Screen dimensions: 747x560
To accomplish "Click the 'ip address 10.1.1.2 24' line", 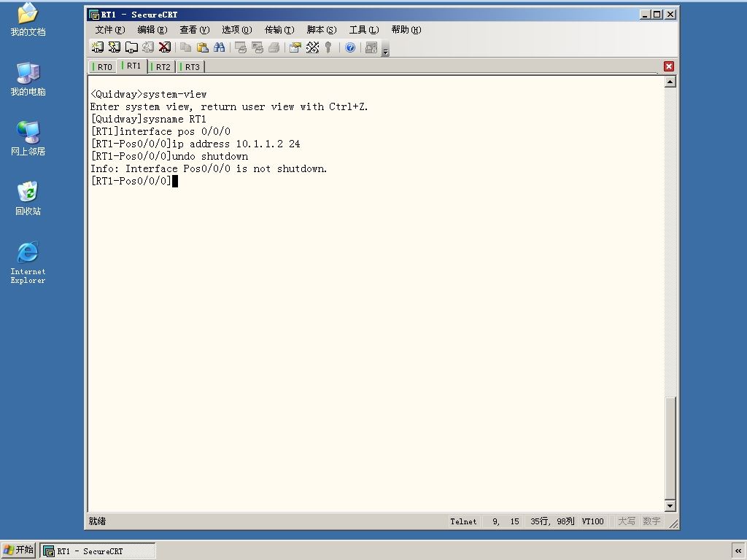I will (236, 144).
